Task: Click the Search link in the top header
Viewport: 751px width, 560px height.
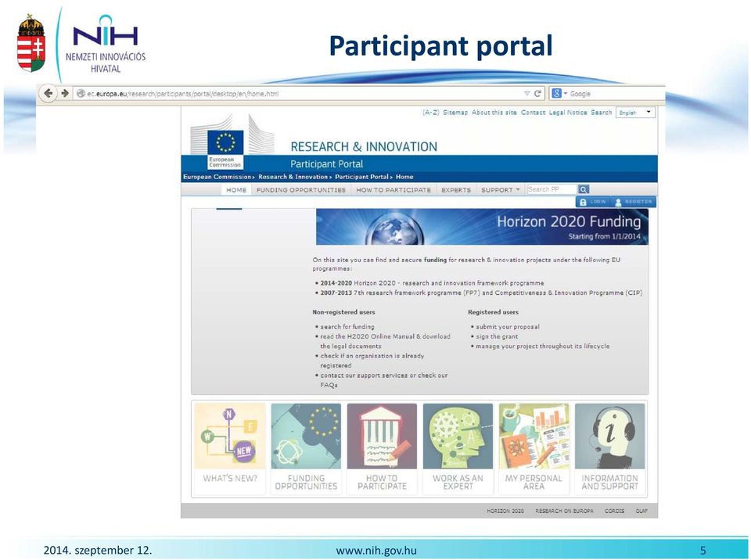Action: click(601, 113)
